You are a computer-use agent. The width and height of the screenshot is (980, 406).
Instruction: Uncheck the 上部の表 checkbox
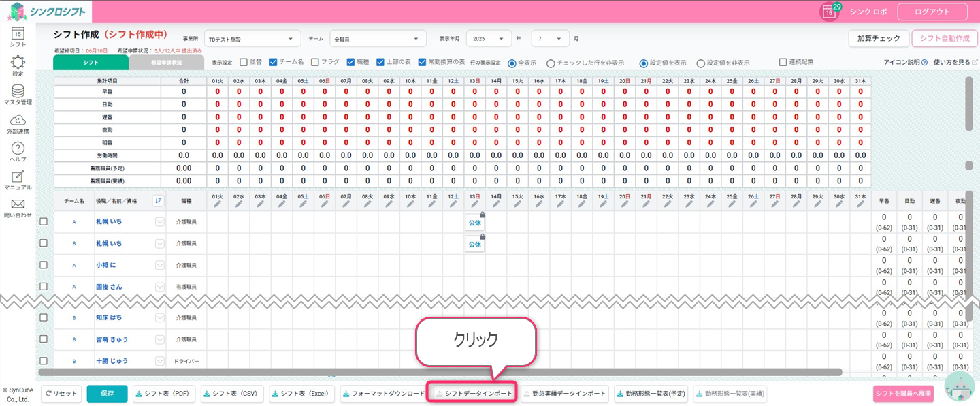(380, 62)
